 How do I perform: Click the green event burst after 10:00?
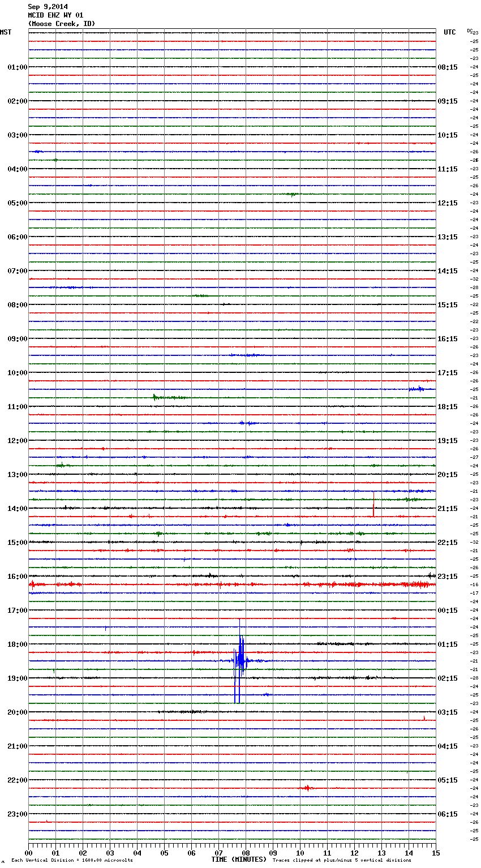[170, 397]
